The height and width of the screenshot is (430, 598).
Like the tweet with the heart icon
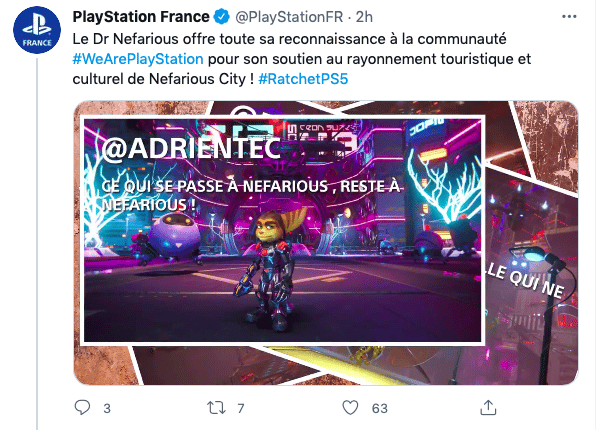350,407
